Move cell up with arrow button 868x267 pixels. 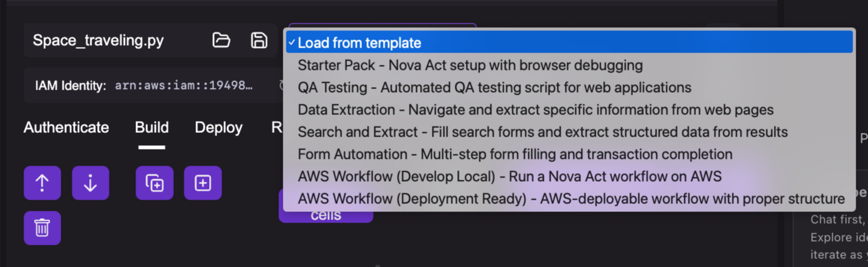(42, 183)
